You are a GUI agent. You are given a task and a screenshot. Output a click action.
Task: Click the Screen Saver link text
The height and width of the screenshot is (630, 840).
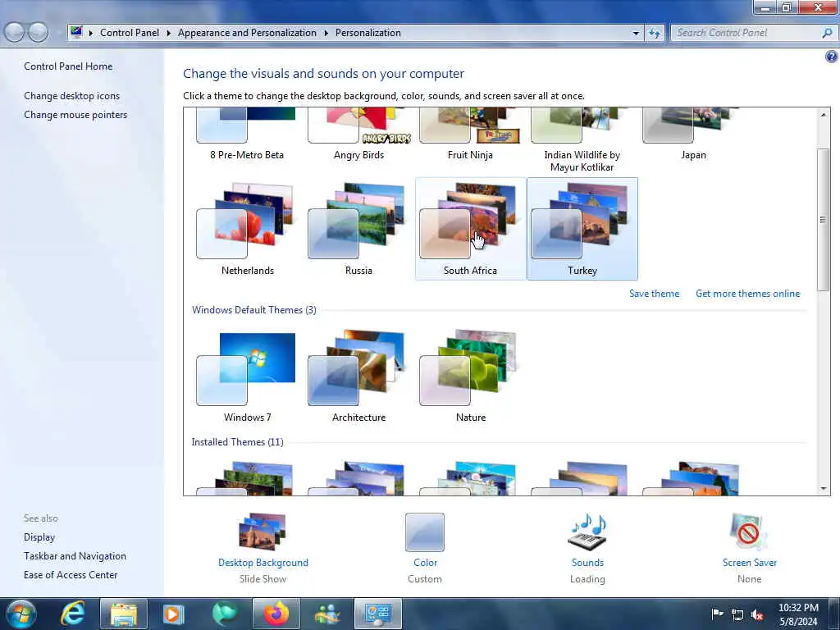click(x=749, y=563)
